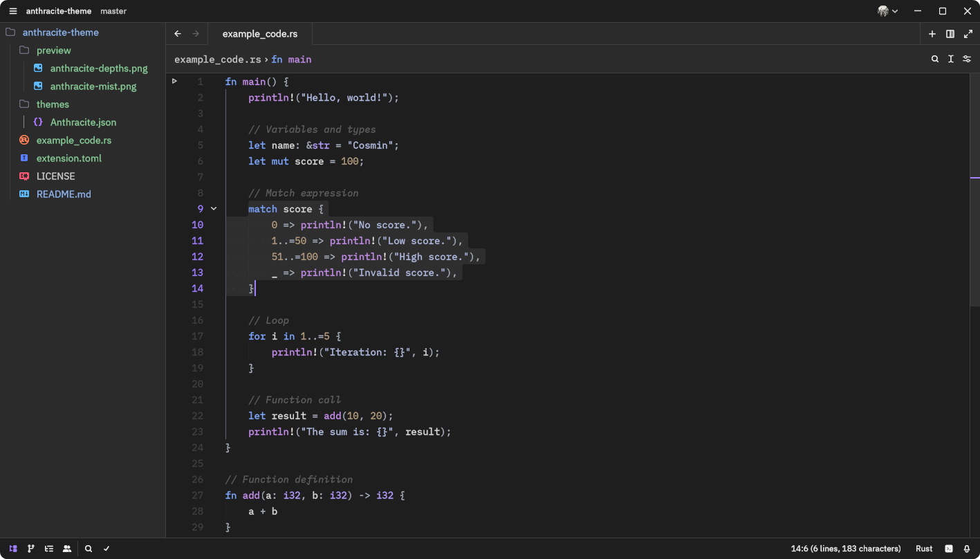
Task: Toggle the terminal panel in the status bar
Action: [x=949, y=549]
